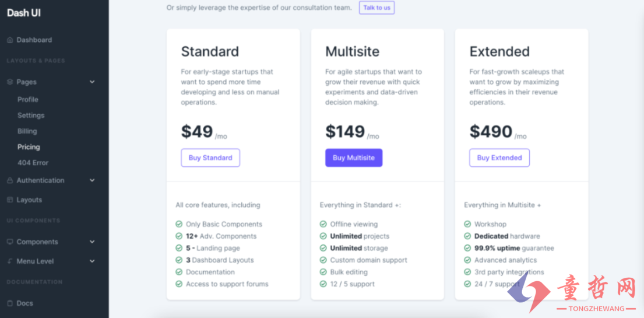Open the 404 Error page link
The height and width of the screenshot is (318, 644).
(33, 163)
